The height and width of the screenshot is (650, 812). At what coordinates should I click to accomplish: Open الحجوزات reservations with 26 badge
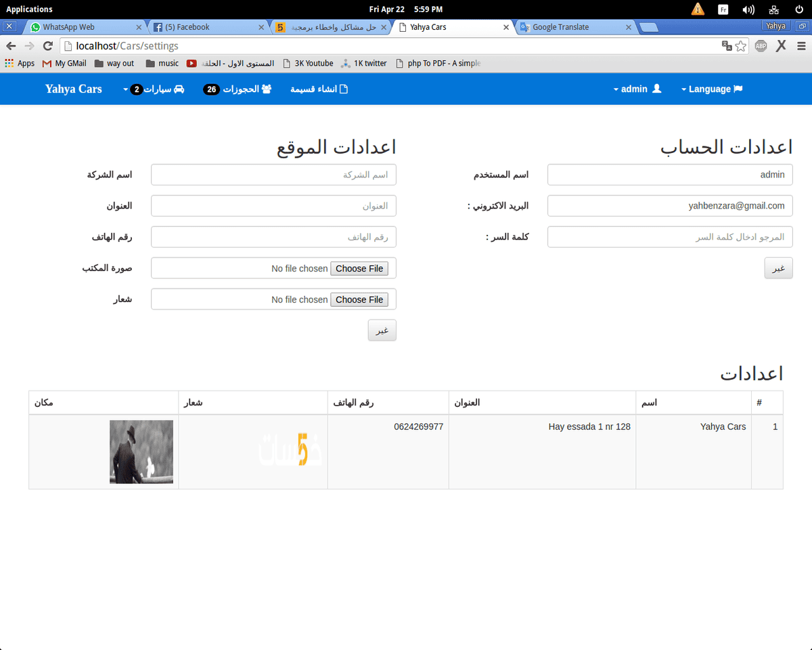tap(238, 89)
